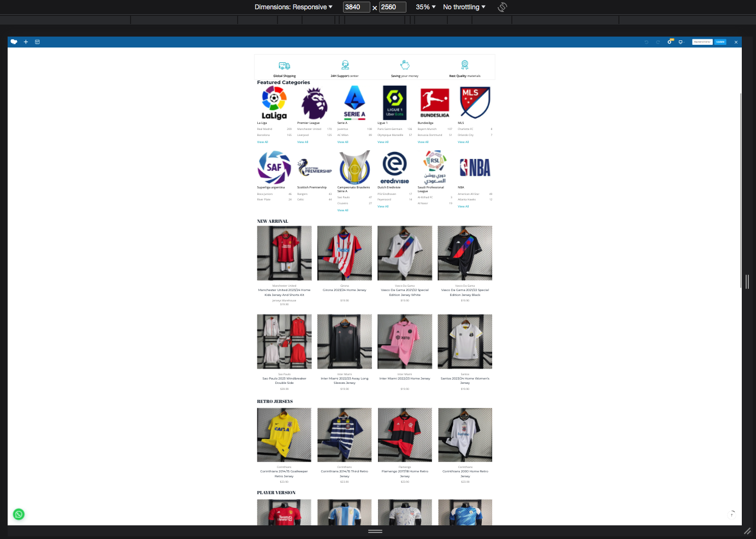Grab the page vertical scrollbar

741,191
